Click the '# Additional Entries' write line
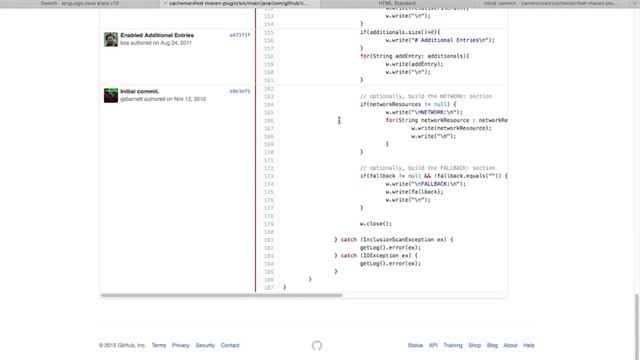 coord(440,40)
